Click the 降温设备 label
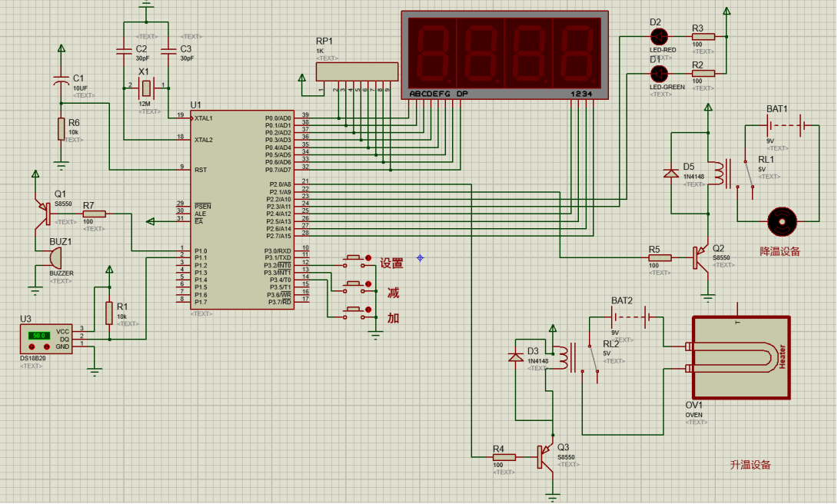Viewport: 838px width, 504px height. [780, 251]
